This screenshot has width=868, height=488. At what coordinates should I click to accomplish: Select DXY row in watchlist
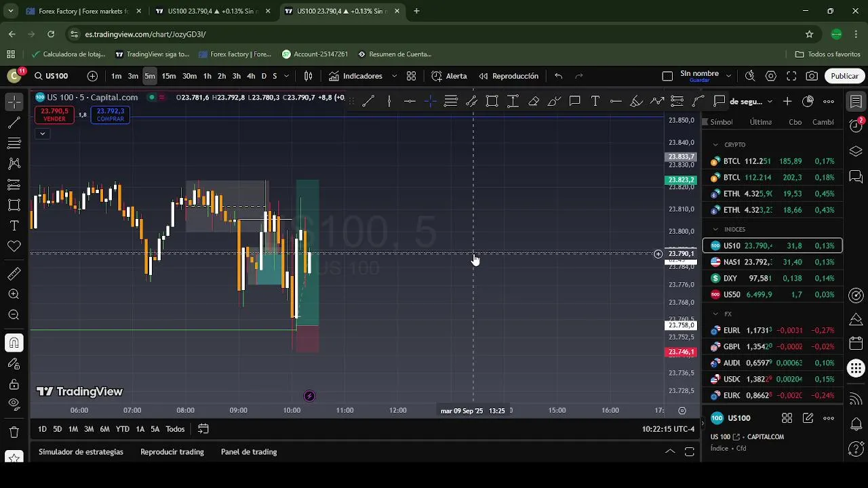coord(772,278)
